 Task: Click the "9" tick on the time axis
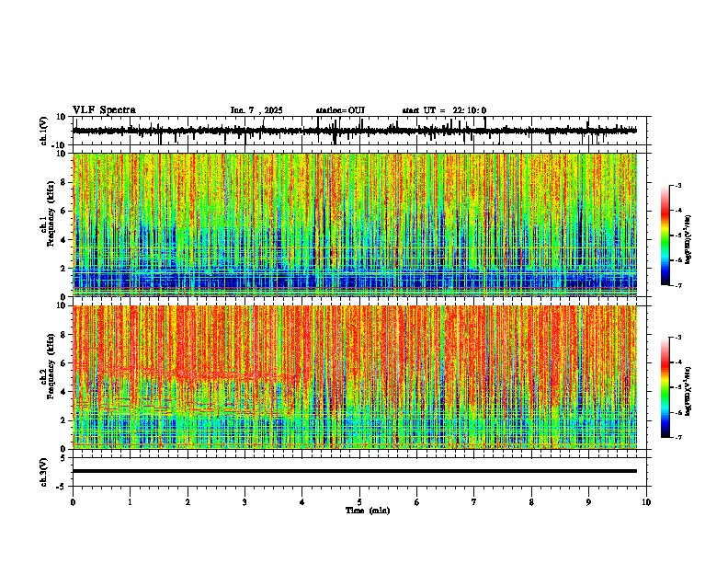click(588, 502)
